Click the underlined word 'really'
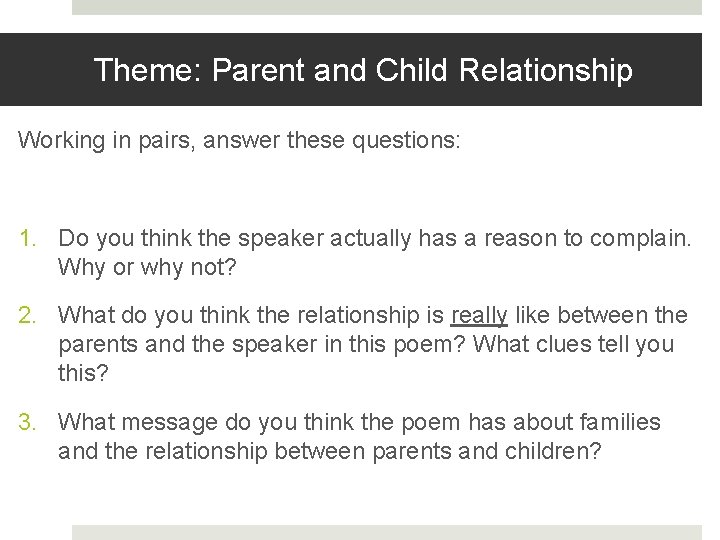 click(x=479, y=316)
